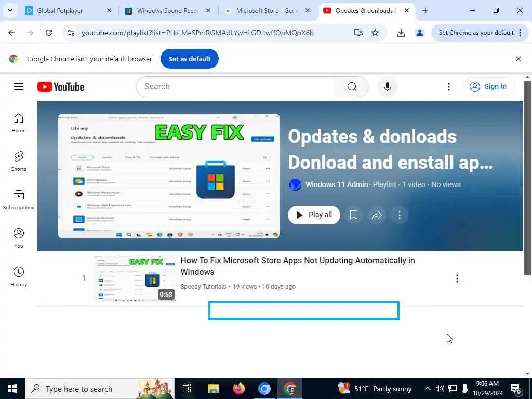This screenshot has width=532, height=399.
Task: Dismiss the default browser notification bar
Action: 518,59
